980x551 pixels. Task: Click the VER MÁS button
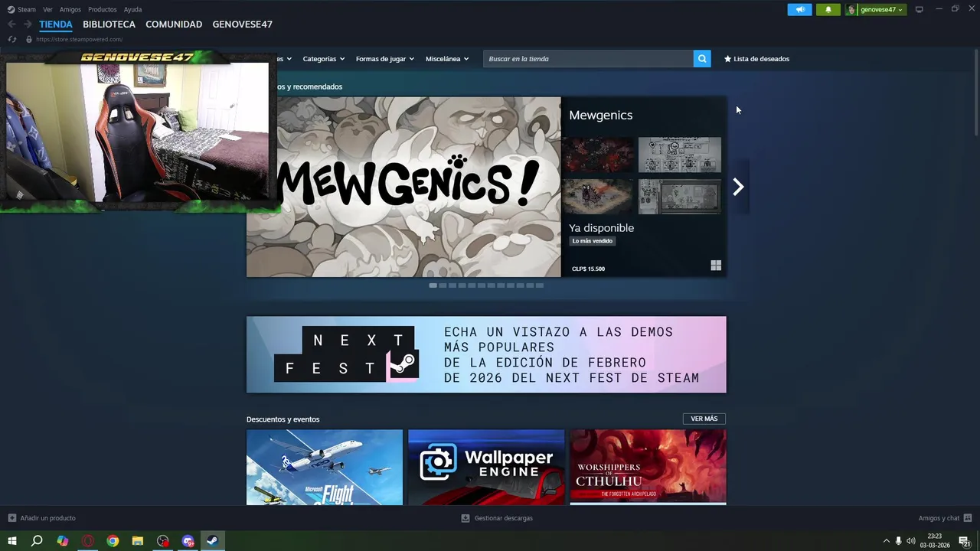click(704, 419)
